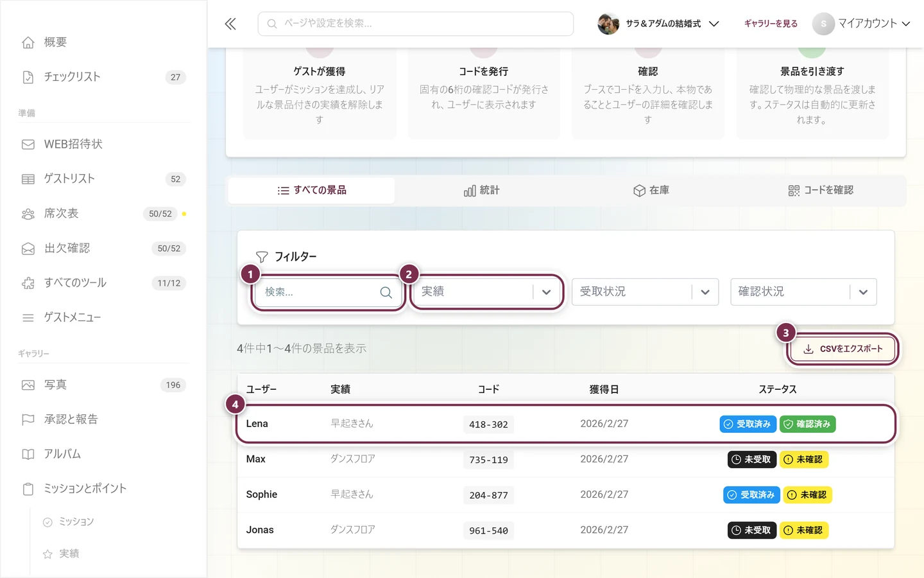This screenshot has width=924, height=578.
Task: Toggle Jonas's 未確認 status badge
Action: (x=804, y=530)
